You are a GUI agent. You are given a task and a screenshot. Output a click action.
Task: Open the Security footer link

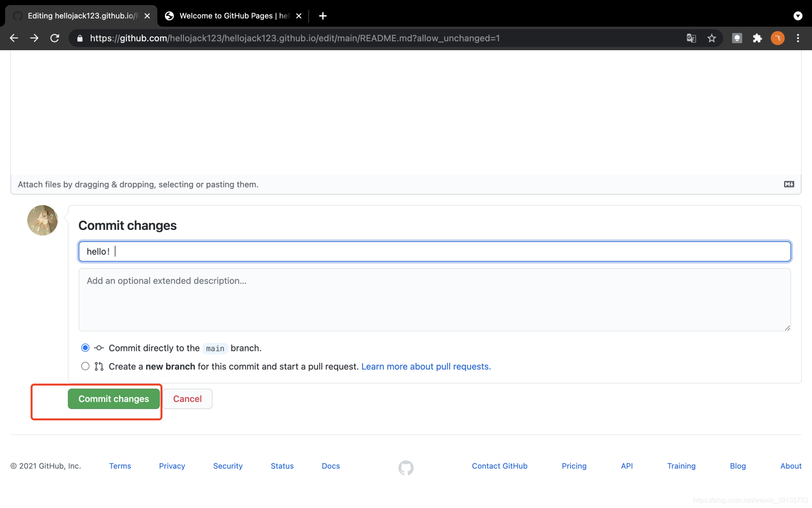(228, 466)
